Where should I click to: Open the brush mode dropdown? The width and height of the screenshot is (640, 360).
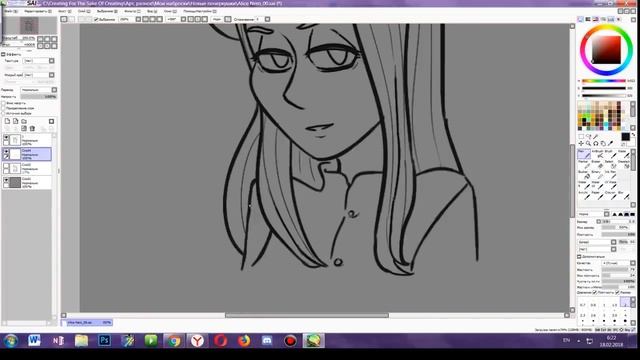click(x=593, y=214)
